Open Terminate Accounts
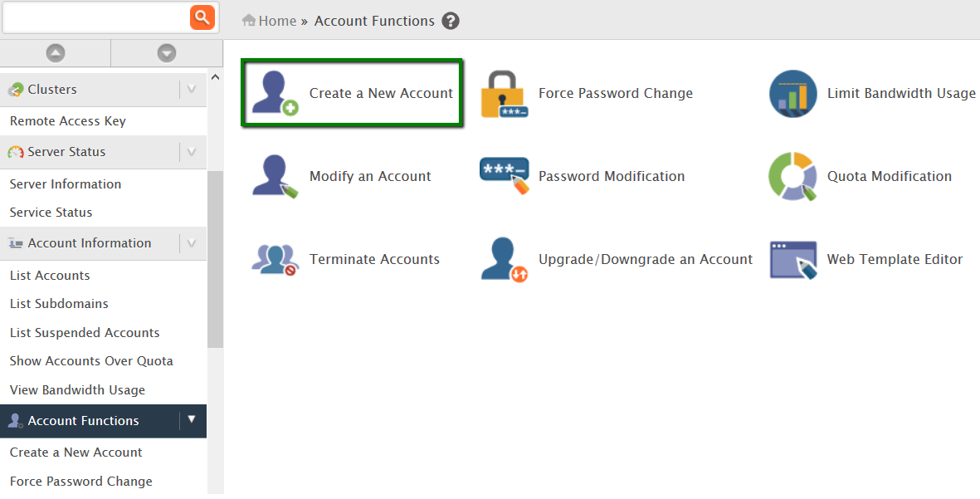 click(x=375, y=259)
